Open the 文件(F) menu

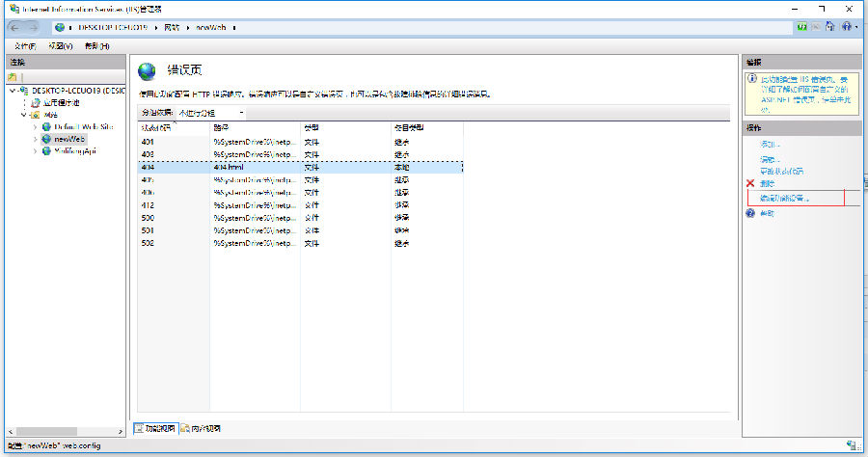pos(25,46)
